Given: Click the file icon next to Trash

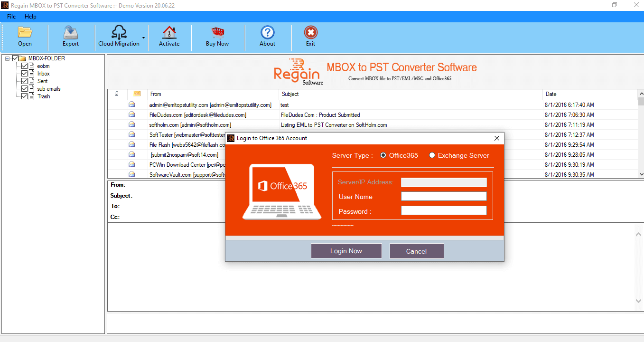Looking at the screenshot, I should (32, 96).
